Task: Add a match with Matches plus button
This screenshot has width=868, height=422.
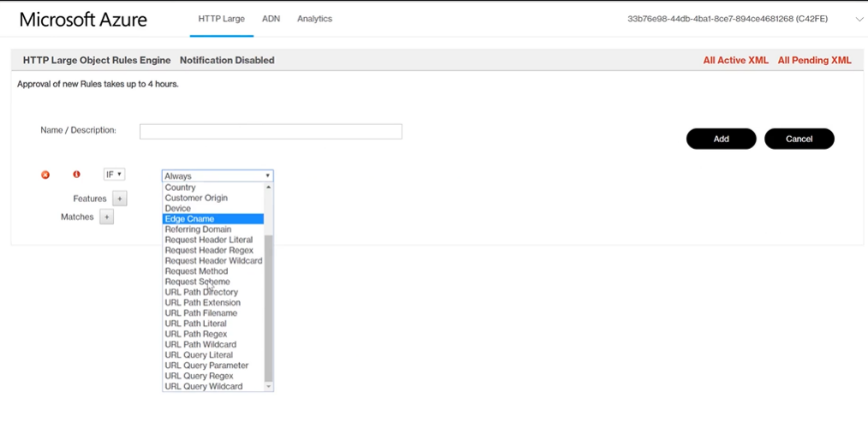Action: 107,217
